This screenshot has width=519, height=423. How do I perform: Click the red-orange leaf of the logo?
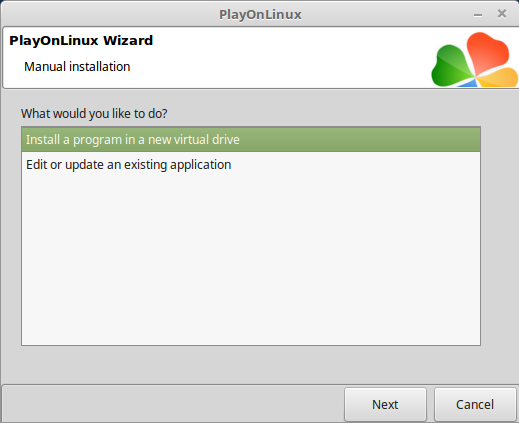pyautogui.click(x=487, y=53)
